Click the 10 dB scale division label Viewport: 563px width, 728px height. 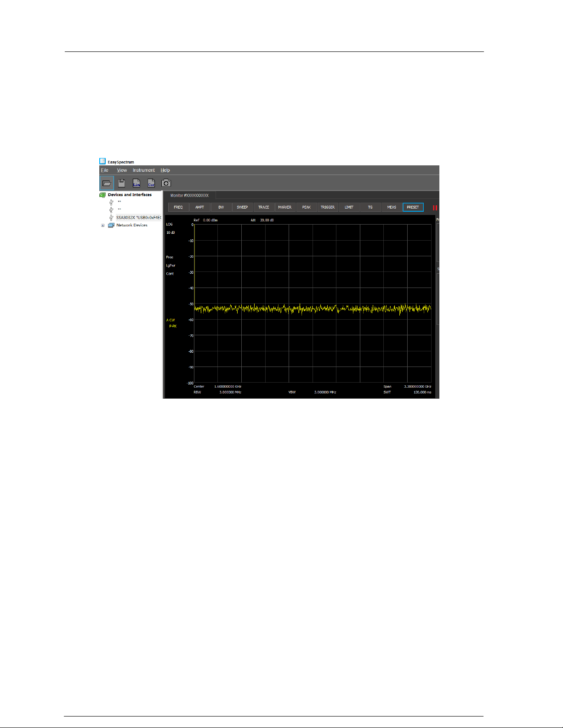coord(171,232)
